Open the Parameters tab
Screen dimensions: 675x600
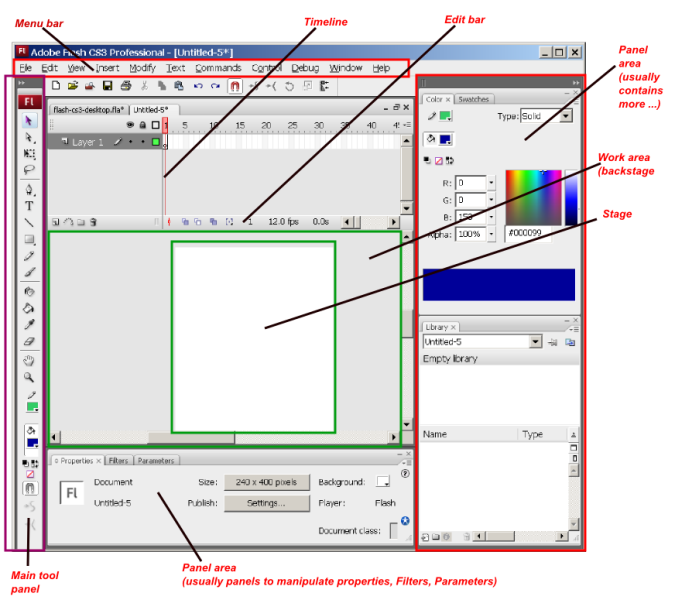156,461
